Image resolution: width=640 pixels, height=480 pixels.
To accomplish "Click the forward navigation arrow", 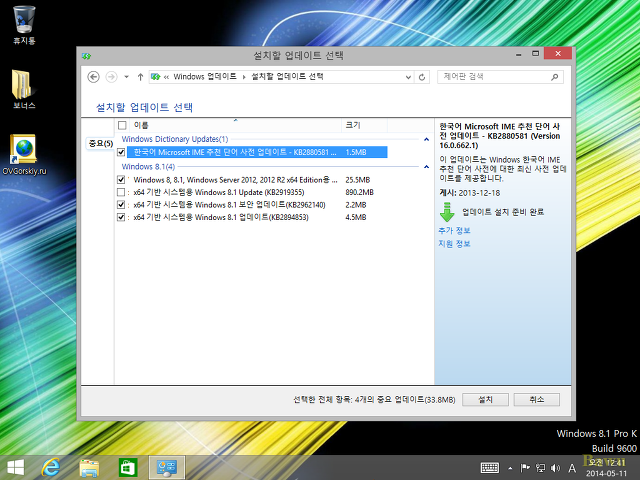I will (x=111, y=77).
